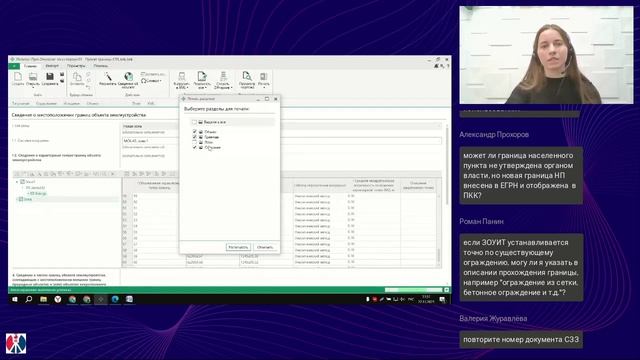Click Александр Прохоров chat name
Viewport: 640px width, 360px height.
click(494, 134)
